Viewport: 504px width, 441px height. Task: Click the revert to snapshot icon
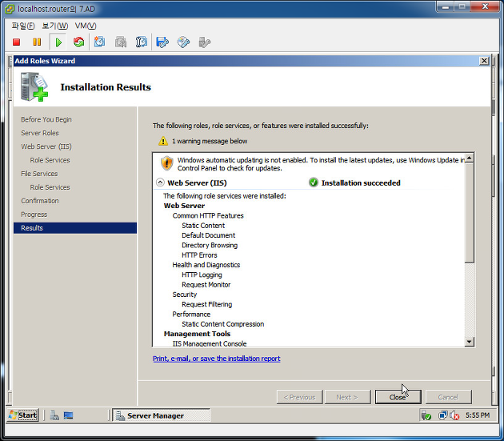coord(121,42)
